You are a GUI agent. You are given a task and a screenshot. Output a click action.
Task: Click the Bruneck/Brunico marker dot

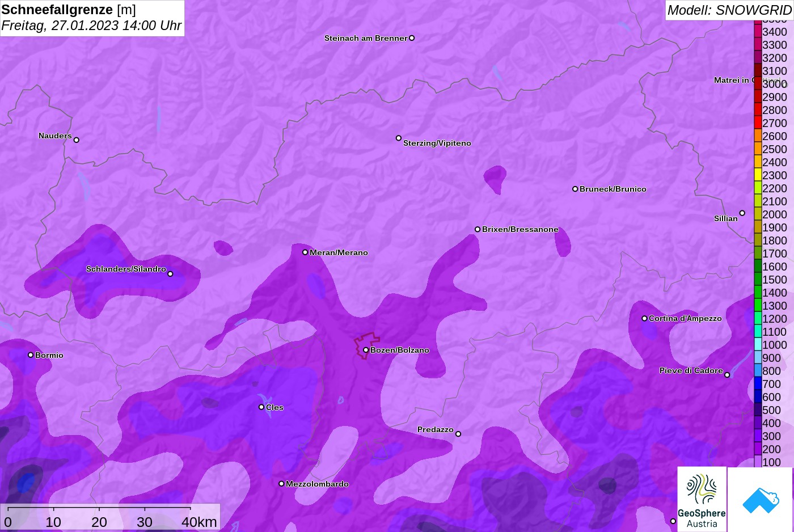coord(575,189)
